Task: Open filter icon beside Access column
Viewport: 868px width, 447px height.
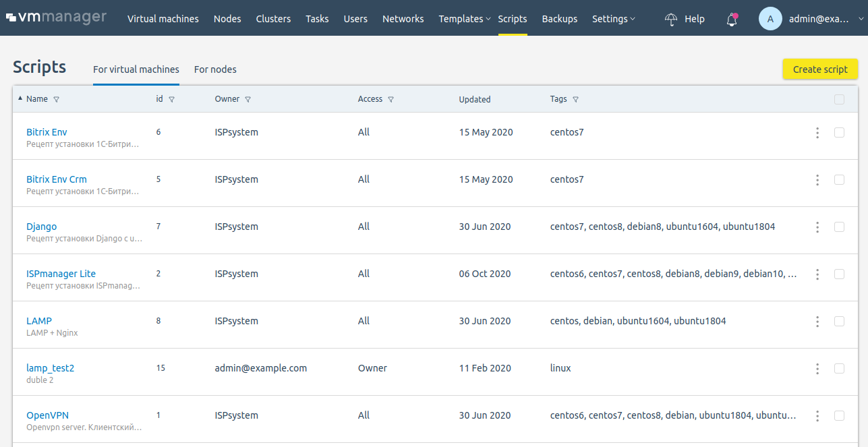Action: (390, 99)
